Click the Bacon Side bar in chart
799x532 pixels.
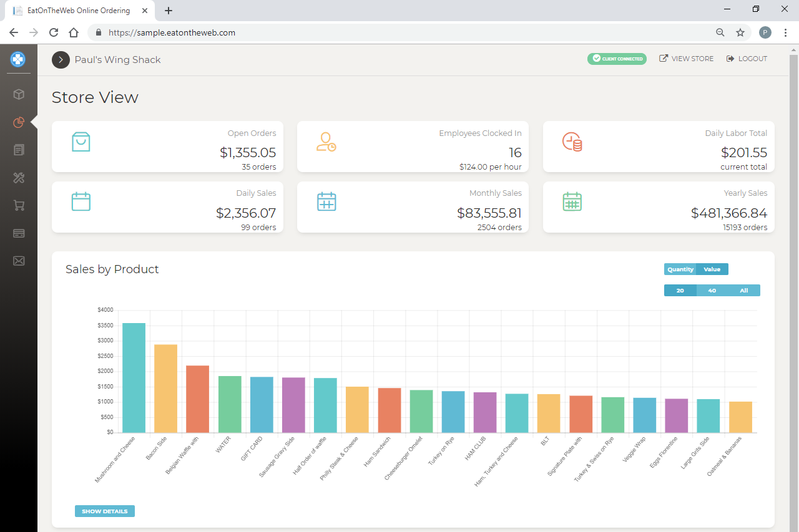pyautogui.click(x=166, y=389)
